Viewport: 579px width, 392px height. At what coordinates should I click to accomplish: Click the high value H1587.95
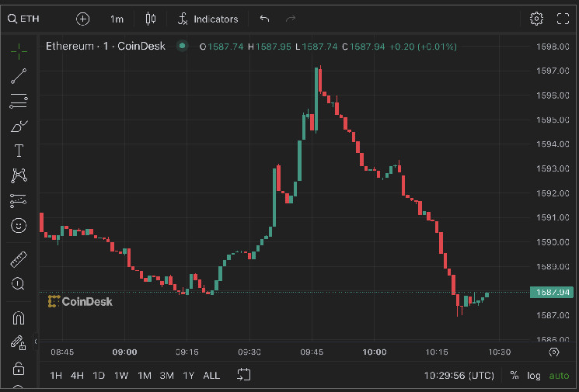[270, 47]
